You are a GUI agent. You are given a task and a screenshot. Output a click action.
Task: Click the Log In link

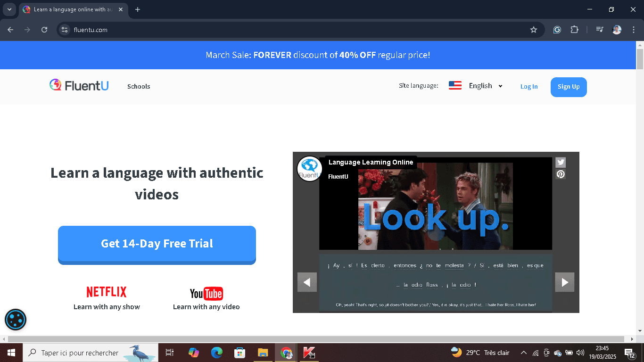pos(529,87)
